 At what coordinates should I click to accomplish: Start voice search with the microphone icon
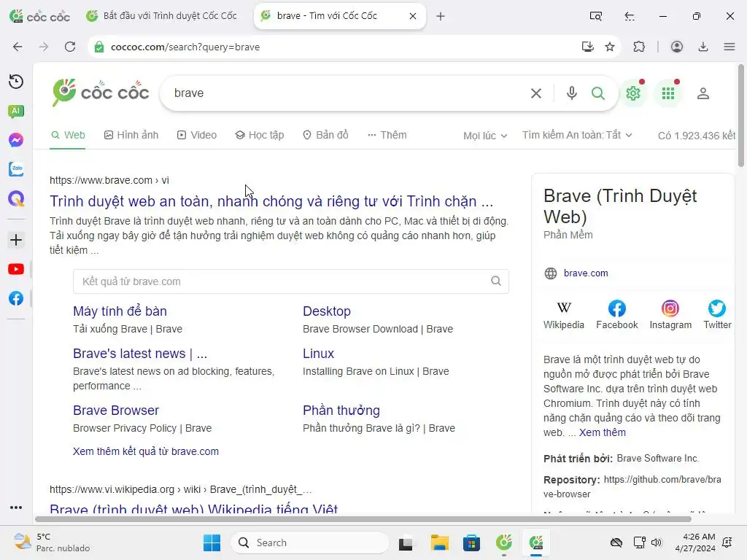pyautogui.click(x=572, y=93)
